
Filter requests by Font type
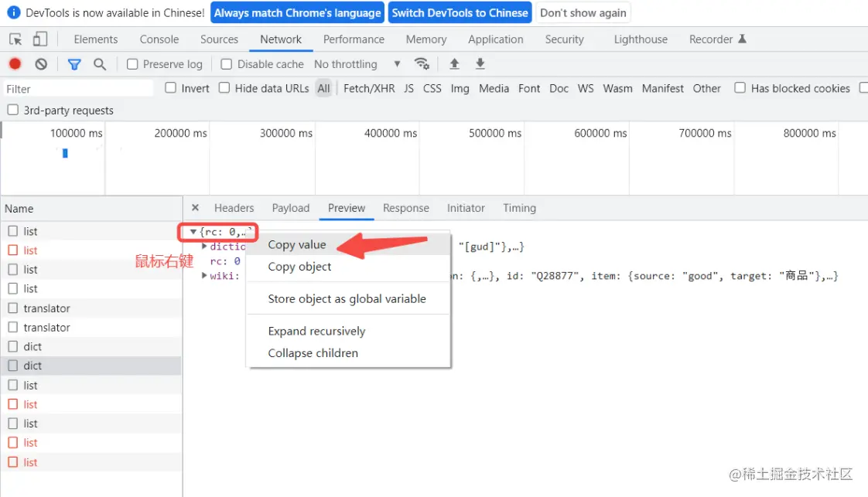point(529,88)
